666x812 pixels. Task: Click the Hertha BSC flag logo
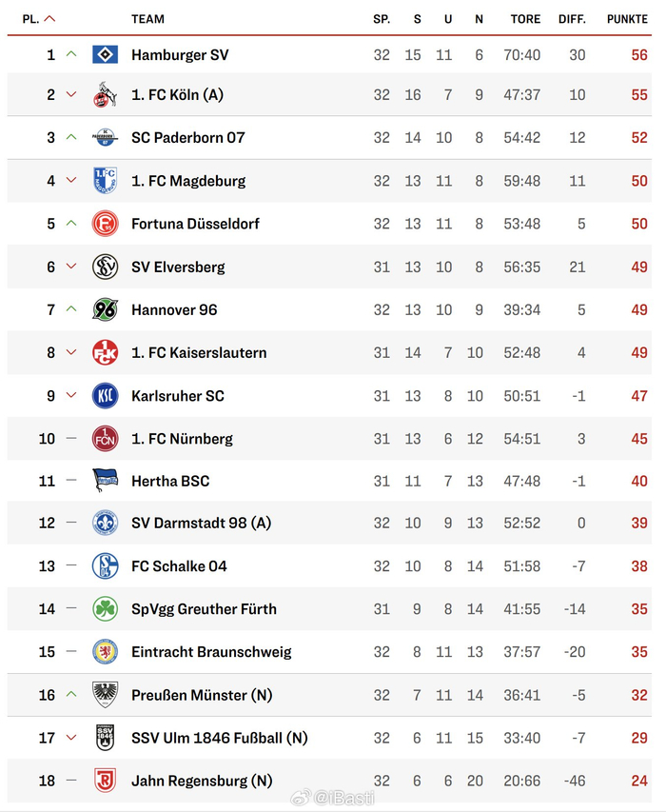[x=105, y=481]
